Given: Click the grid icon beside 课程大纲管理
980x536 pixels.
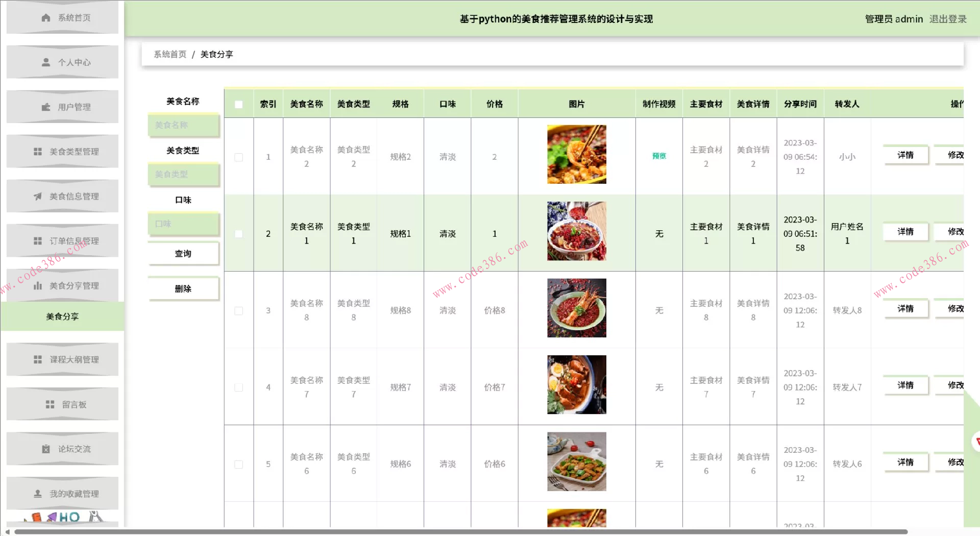Looking at the screenshot, I should tap(38, 360).
